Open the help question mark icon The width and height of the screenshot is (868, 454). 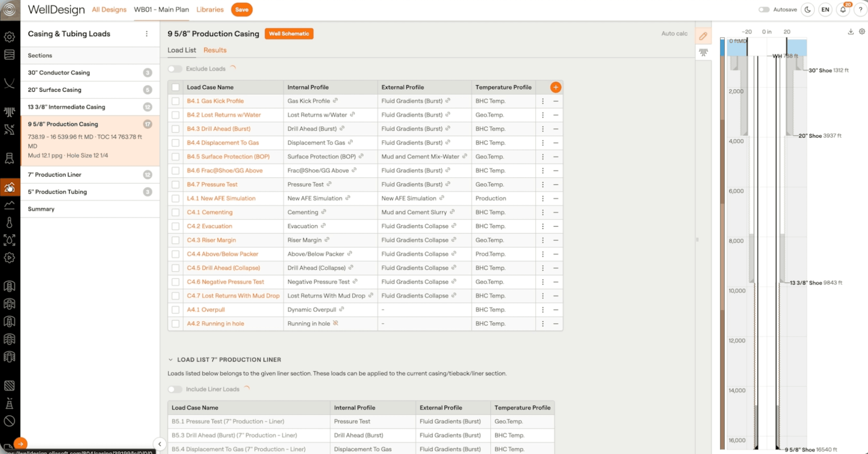[860, 9]
